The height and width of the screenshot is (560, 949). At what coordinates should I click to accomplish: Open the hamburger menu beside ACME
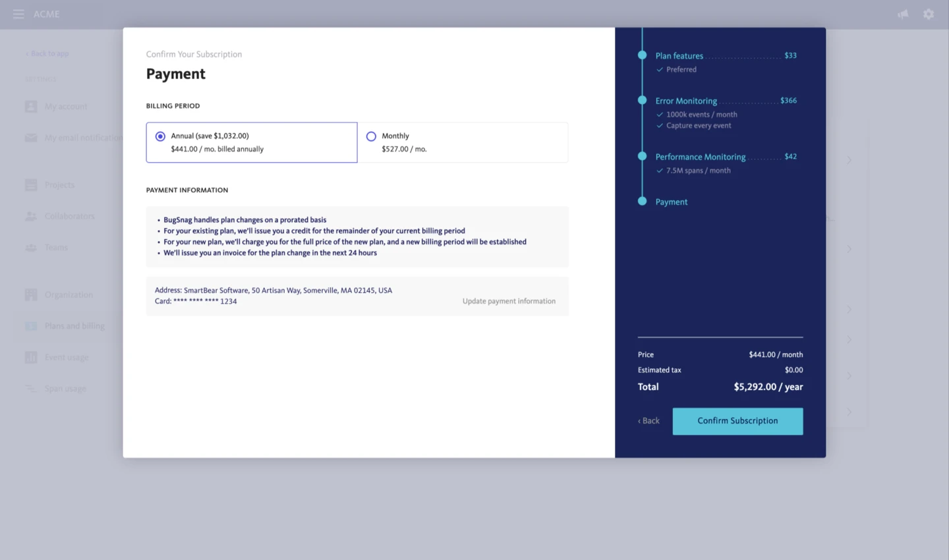(18, 14)
